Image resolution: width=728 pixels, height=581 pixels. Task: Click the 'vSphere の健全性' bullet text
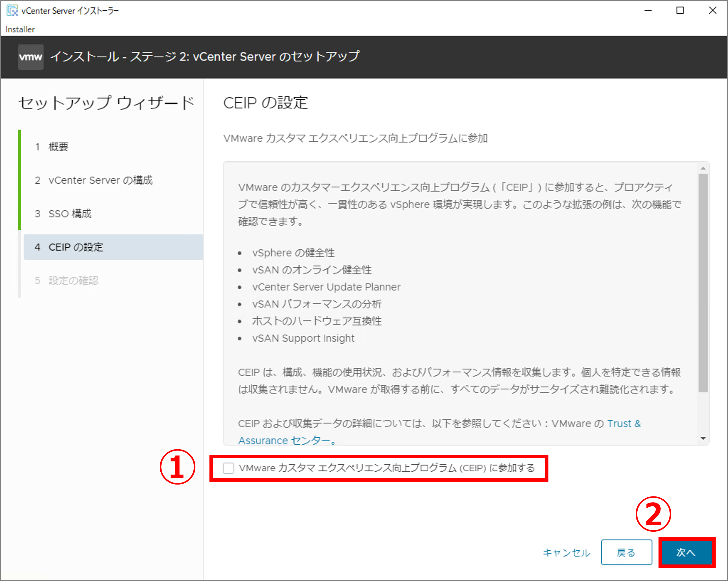point(294,253)
